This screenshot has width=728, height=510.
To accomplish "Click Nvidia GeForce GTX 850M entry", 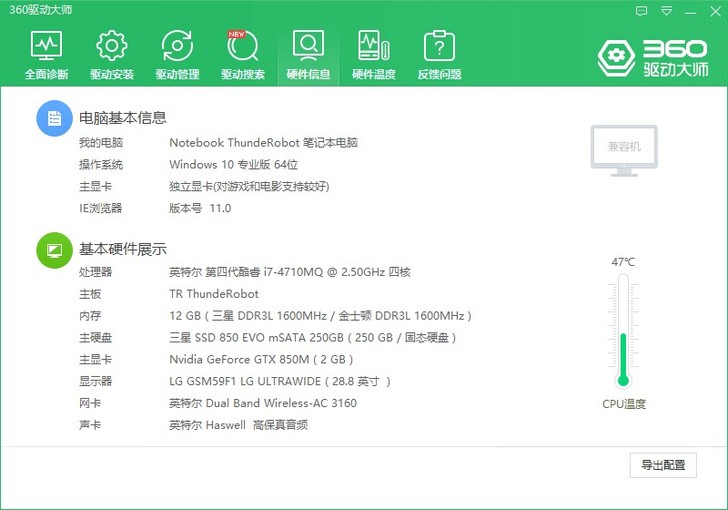I will click(261, 360).
